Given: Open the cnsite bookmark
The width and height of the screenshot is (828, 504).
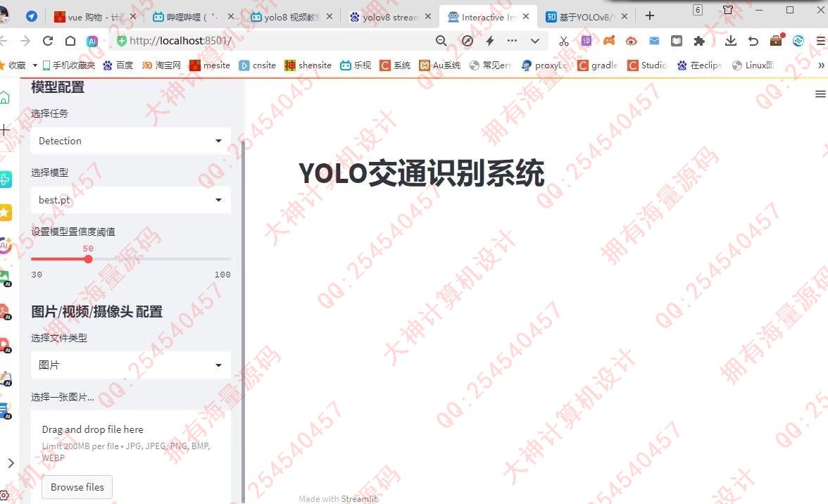Looking at the screenshot, I should point(258,65).
